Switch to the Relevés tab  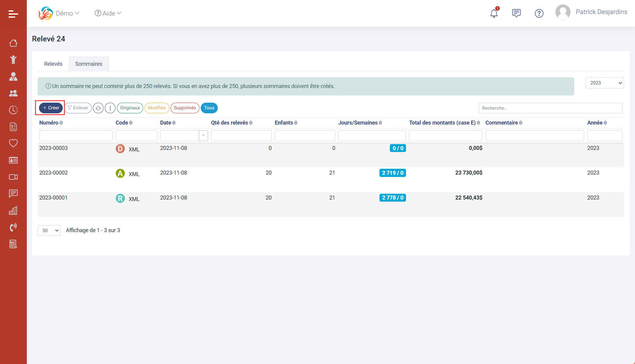tap(53, 64)
